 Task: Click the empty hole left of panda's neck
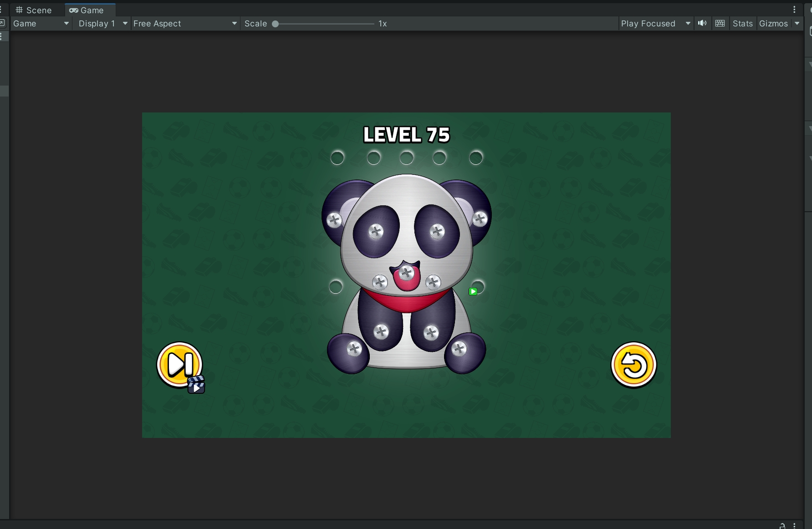click(x=336, y=287)
